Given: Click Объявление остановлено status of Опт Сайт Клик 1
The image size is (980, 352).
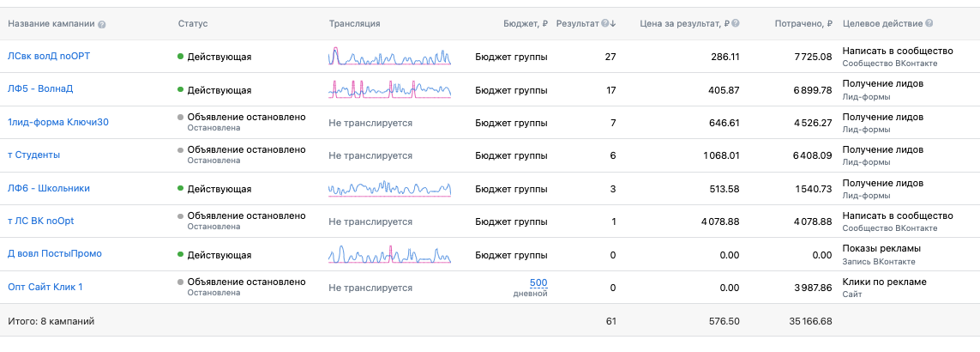Looking at the screenshot, I should pos(247,282).
